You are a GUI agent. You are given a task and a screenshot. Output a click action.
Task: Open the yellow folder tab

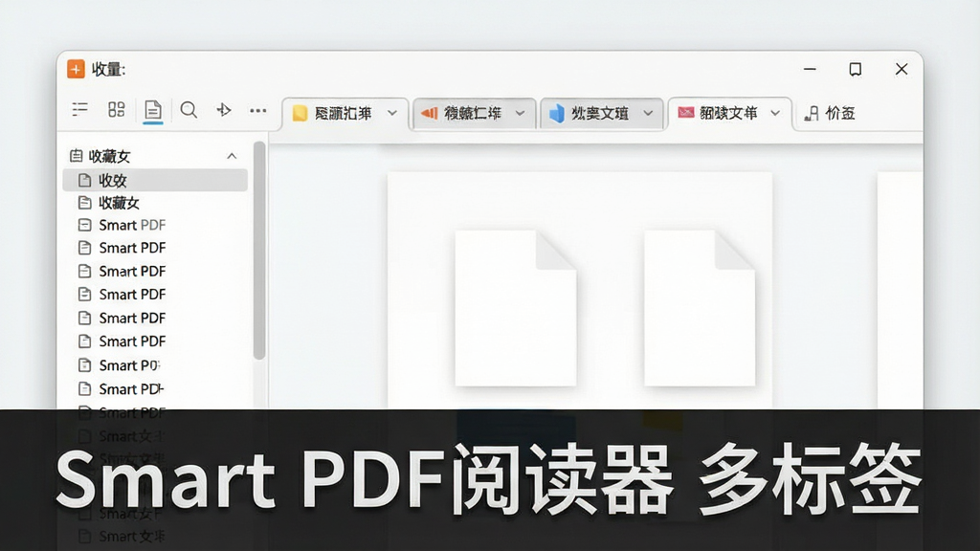[x=345, y=114]
